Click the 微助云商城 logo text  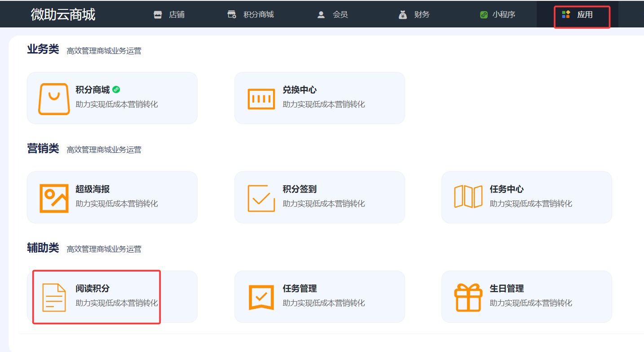pyautogui.click(x=63, y=14)
